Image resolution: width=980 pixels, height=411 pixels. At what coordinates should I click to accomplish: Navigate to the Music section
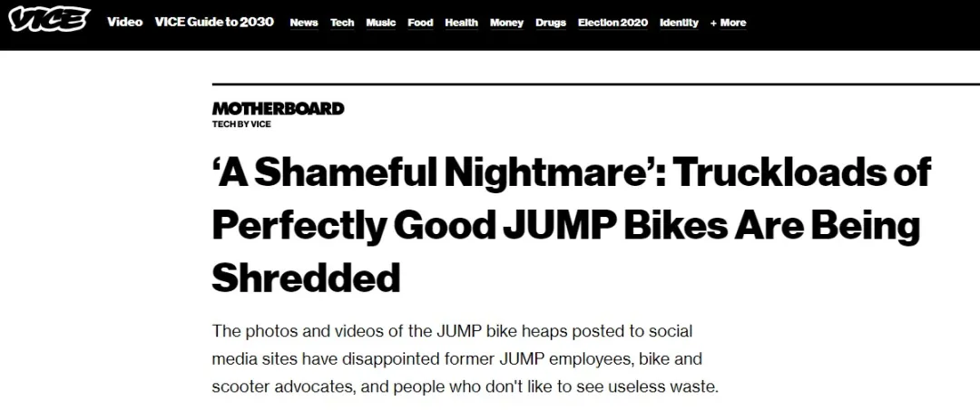tap(380, 23)
